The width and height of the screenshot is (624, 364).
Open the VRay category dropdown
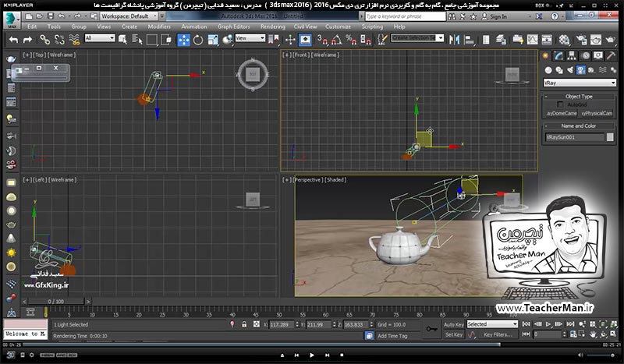pos(580,83)
